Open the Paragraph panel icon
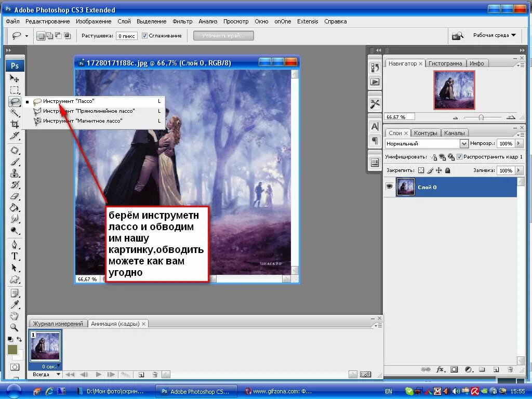 tap(375, 140)
